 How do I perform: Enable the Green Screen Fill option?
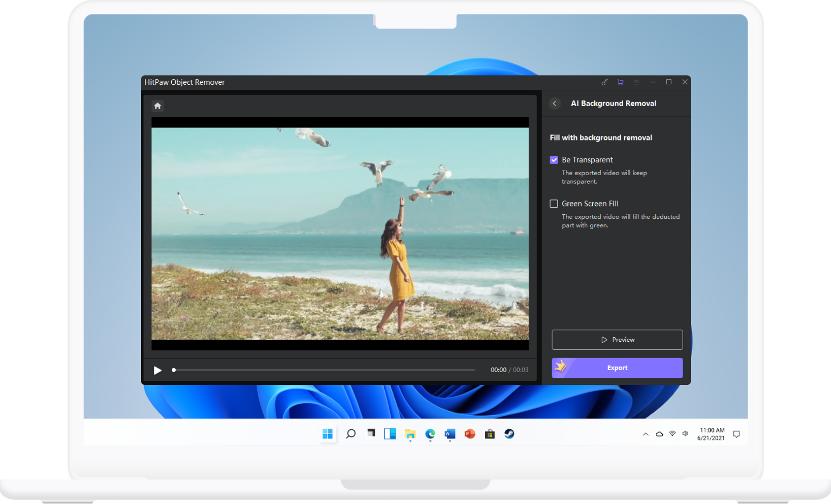[554, 203]
